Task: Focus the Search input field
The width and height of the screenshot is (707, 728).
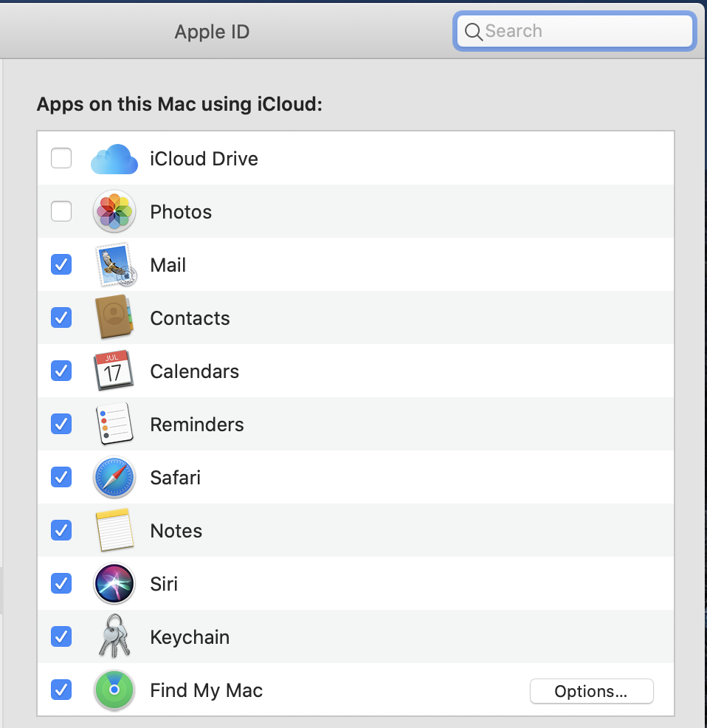Action: click(x=574, y=31)
